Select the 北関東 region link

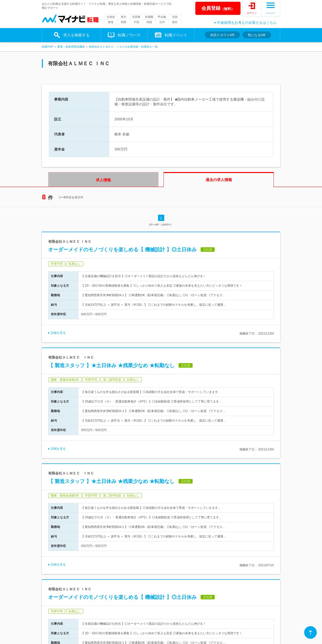136,17
